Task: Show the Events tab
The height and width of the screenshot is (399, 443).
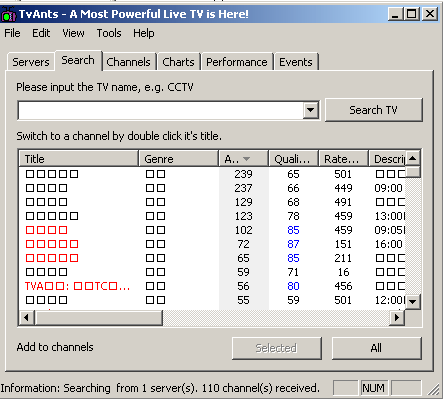Action: pyautogui.click(x=296, y=62)
